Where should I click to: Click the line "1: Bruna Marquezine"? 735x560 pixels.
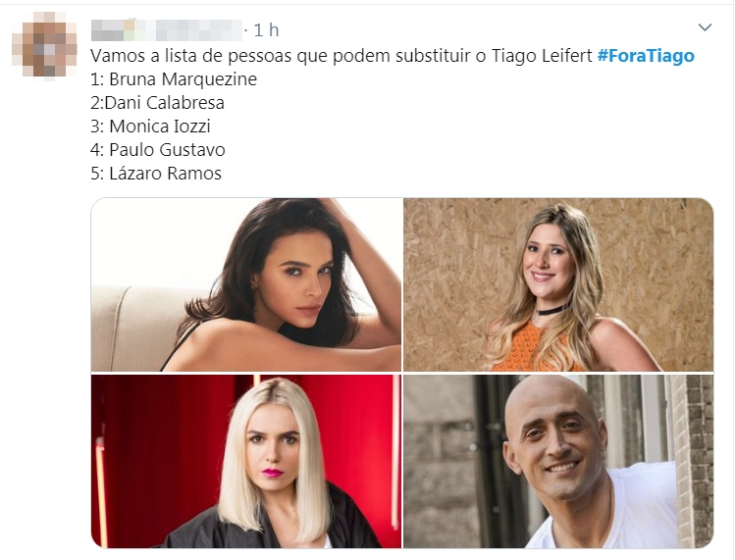[174, 79]
